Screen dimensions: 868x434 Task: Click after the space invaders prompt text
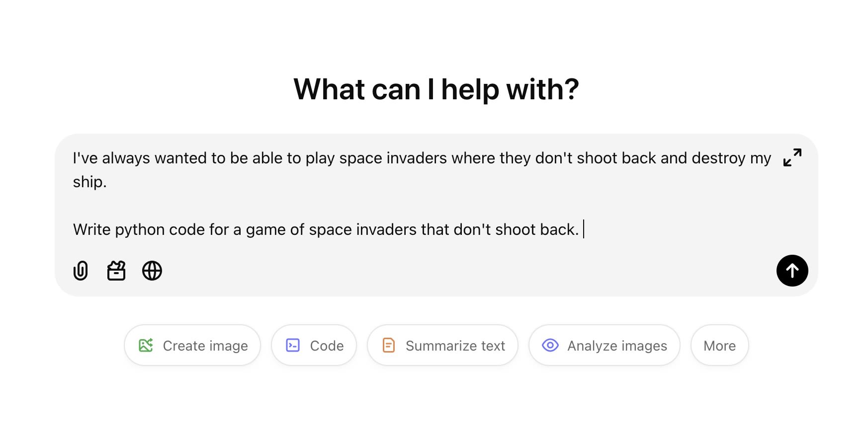pos(583,229)
